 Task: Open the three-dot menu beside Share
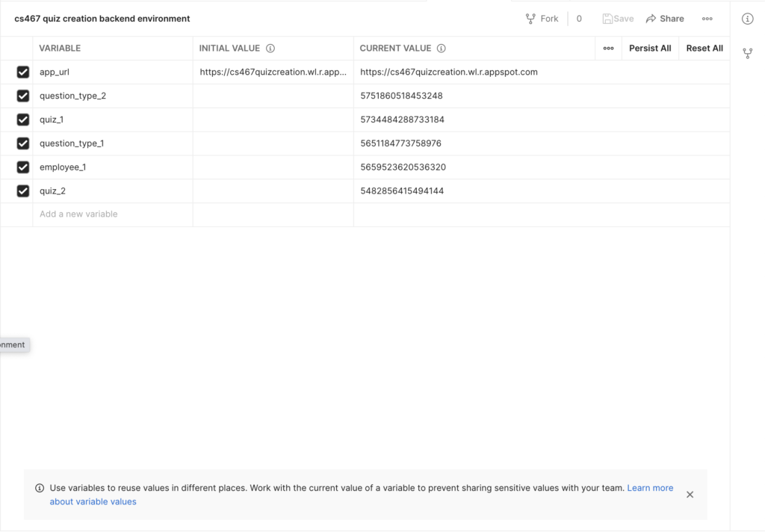point(707,19)
